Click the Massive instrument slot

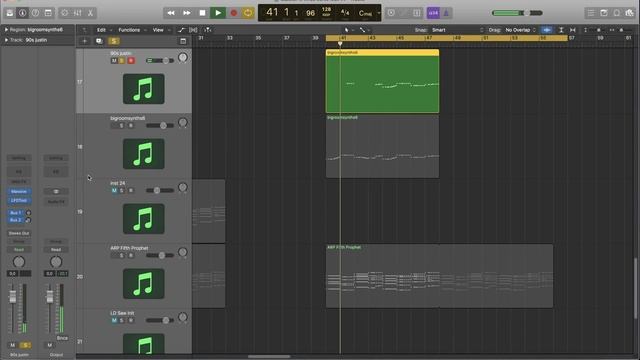19,191
